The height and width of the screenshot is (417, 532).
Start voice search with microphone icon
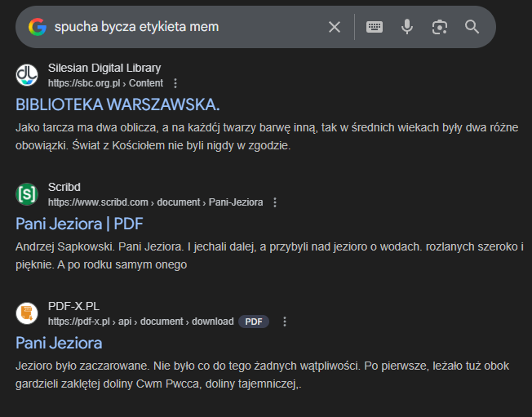coord(407,27)
